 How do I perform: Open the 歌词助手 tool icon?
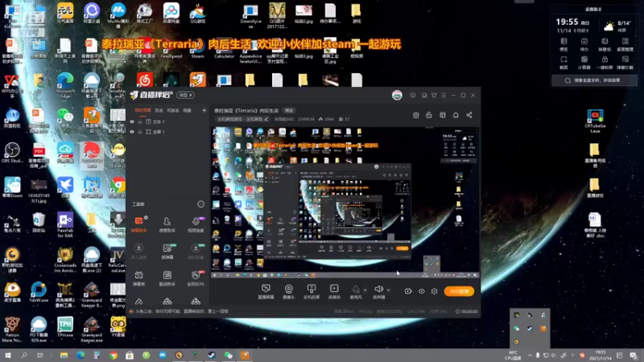point(167,278)
